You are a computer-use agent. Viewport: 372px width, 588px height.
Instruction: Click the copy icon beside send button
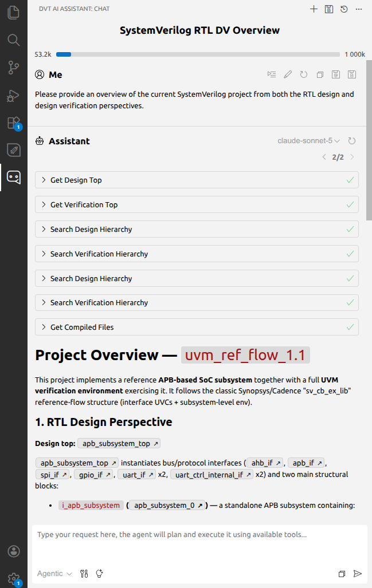point(342,574)
